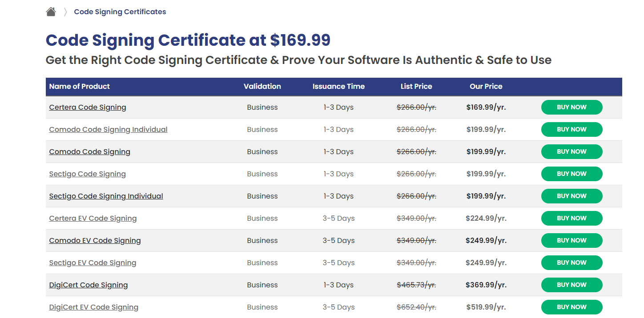Screen dimensions: 644x318
Task: Open the Sectigo Code Signing product link
Action: [x=87, y=174]
